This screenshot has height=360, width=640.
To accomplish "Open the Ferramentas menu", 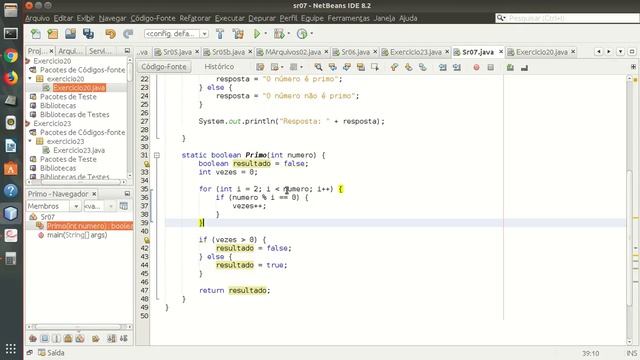I will tap(348, 18).
